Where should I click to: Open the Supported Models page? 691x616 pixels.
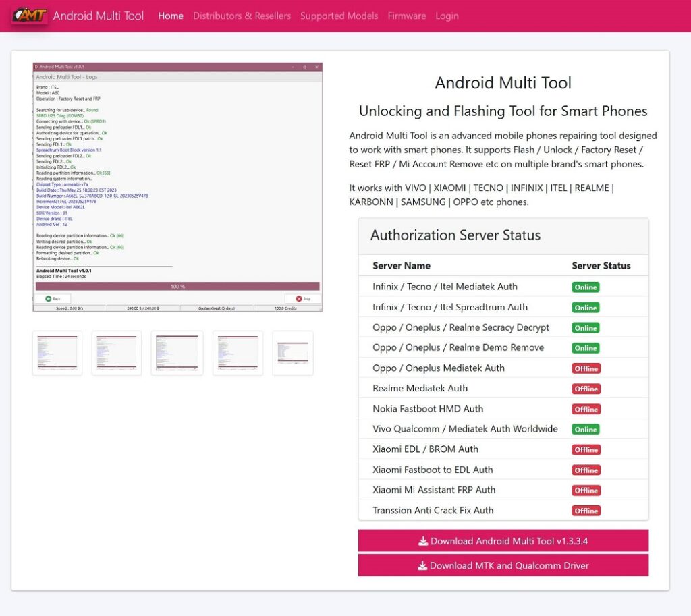tap(339, 16)
